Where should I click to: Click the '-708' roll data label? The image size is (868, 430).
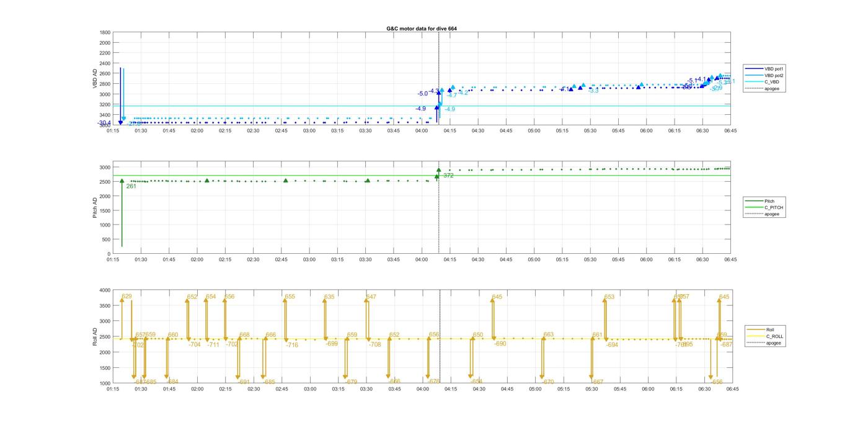374,344
